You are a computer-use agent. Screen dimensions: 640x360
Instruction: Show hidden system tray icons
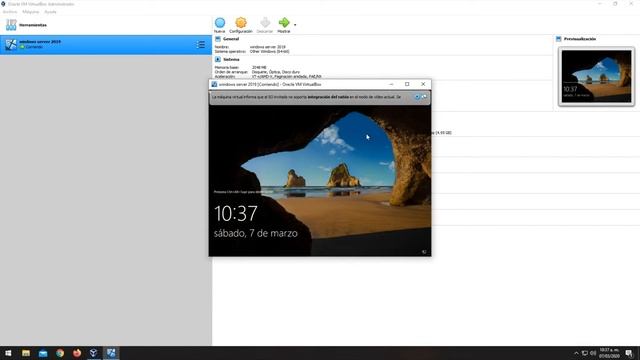tap(576, 353)
